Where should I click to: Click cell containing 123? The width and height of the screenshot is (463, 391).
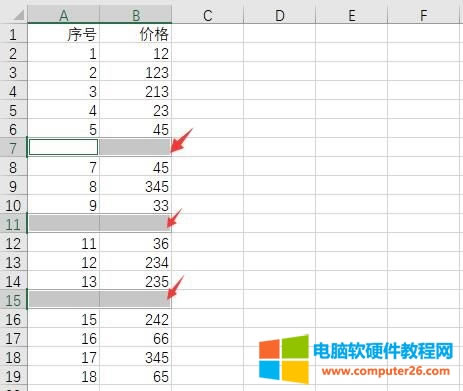tap(136, 71)
